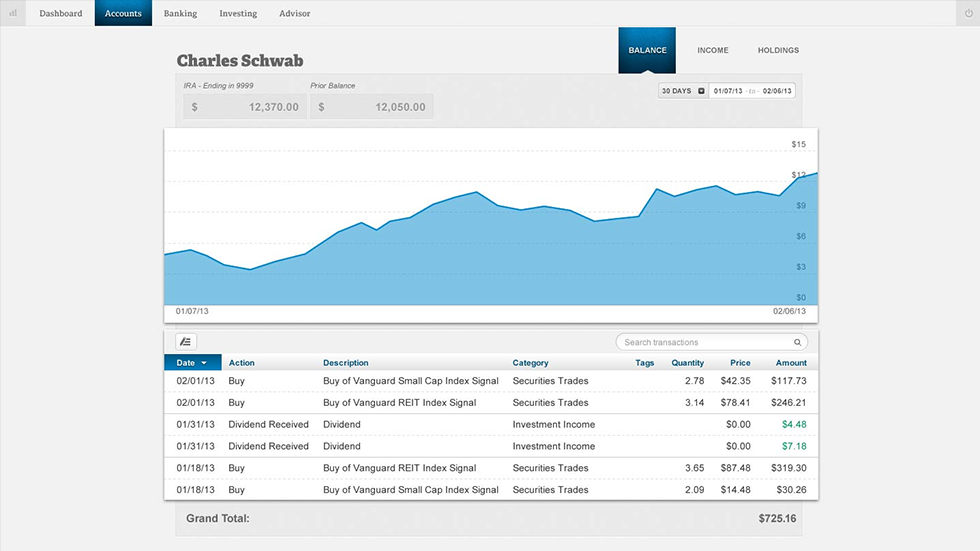This screenshot has height=551, width=980.
Task: Select the $246.21 amount cell
Action: tap(788, 403)
